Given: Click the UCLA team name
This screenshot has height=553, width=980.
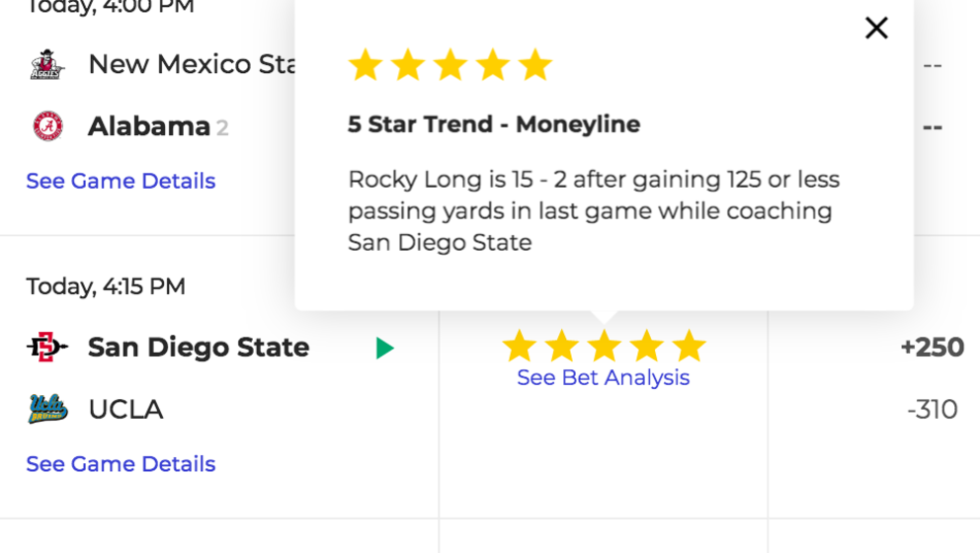Looking at the screenshot, I should coord(125,409).
